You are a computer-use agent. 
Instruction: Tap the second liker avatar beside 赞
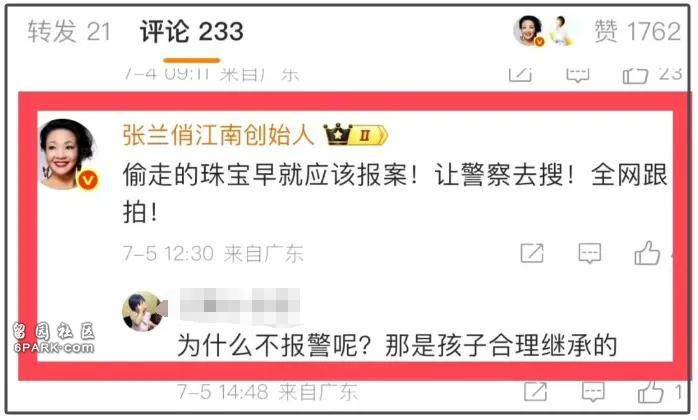pyautogui.click(x=561, y=30)
